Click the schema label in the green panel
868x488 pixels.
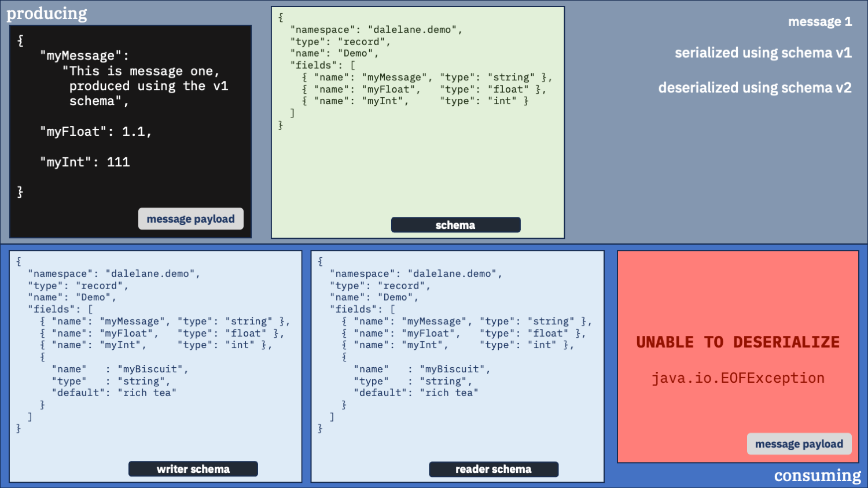click(x=455, y=225)
